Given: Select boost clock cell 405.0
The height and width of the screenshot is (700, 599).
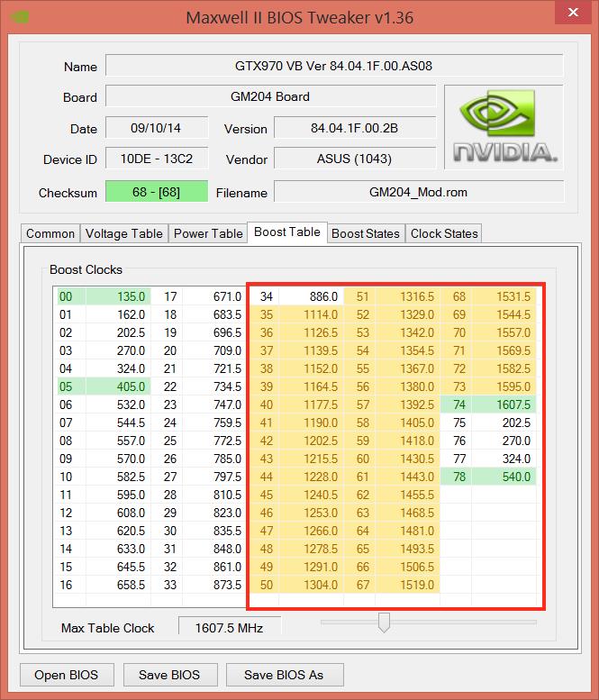Looking at the screenshot, I should tap(118, 386).
